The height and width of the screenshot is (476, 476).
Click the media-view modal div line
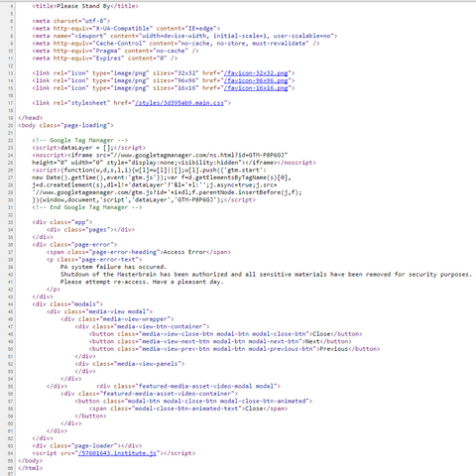[99, 311]
